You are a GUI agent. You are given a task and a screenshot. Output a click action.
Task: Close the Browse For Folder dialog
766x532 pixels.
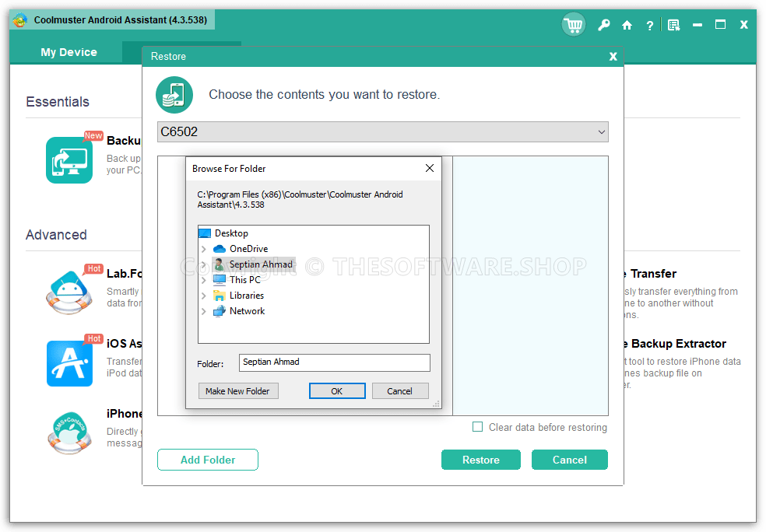pyautogui.click(x=430, y=168)
